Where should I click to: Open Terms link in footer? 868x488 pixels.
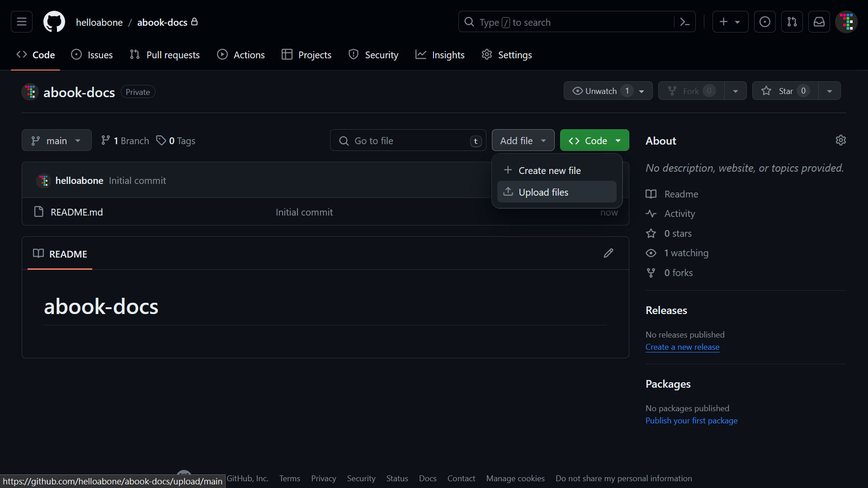(289, 478)
